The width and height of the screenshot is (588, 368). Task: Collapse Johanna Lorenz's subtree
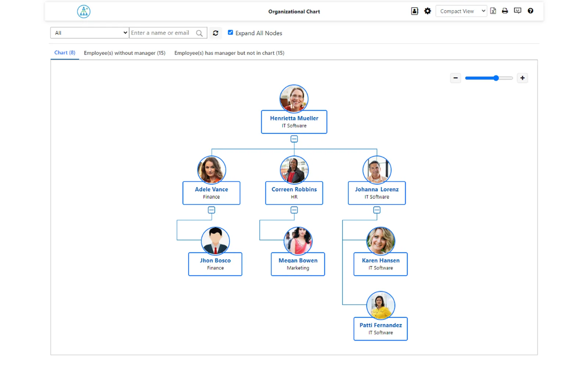tap(377, 210)
